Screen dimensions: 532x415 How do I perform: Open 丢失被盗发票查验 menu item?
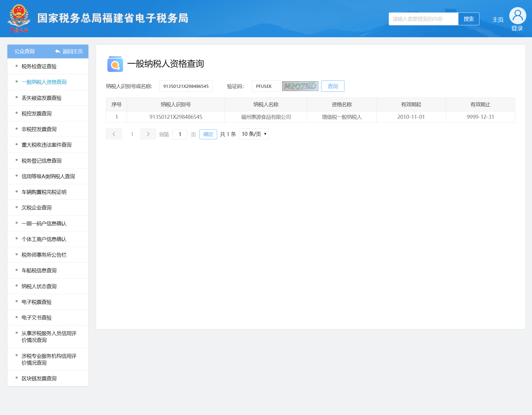tap(41, 98)
